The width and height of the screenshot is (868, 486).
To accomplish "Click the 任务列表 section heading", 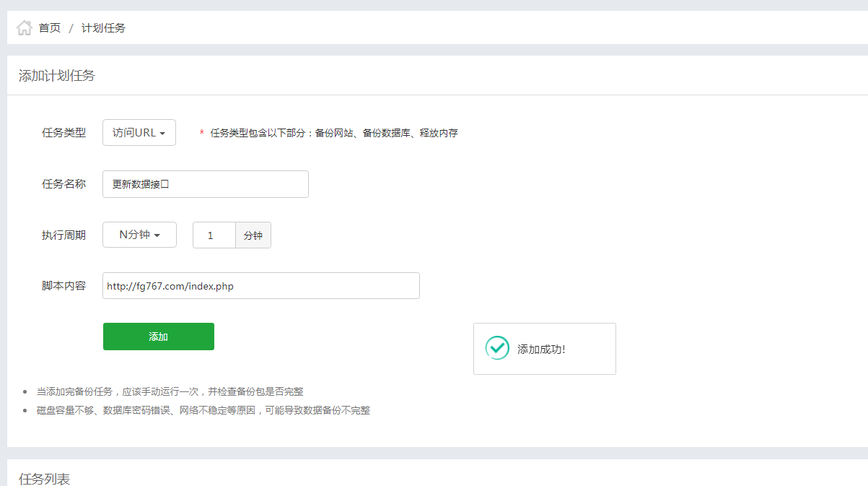I will pyautogui.click(x=44, y=479).
